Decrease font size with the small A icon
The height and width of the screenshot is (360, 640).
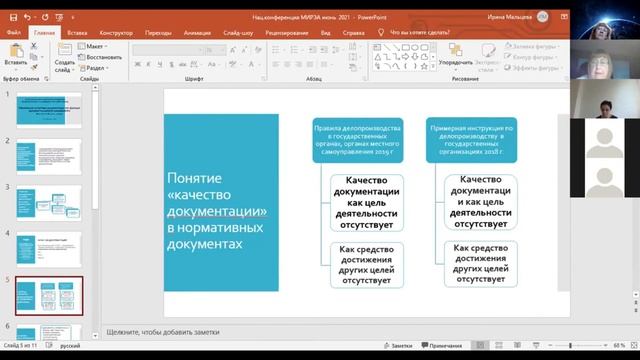click(x=244, y=50)
